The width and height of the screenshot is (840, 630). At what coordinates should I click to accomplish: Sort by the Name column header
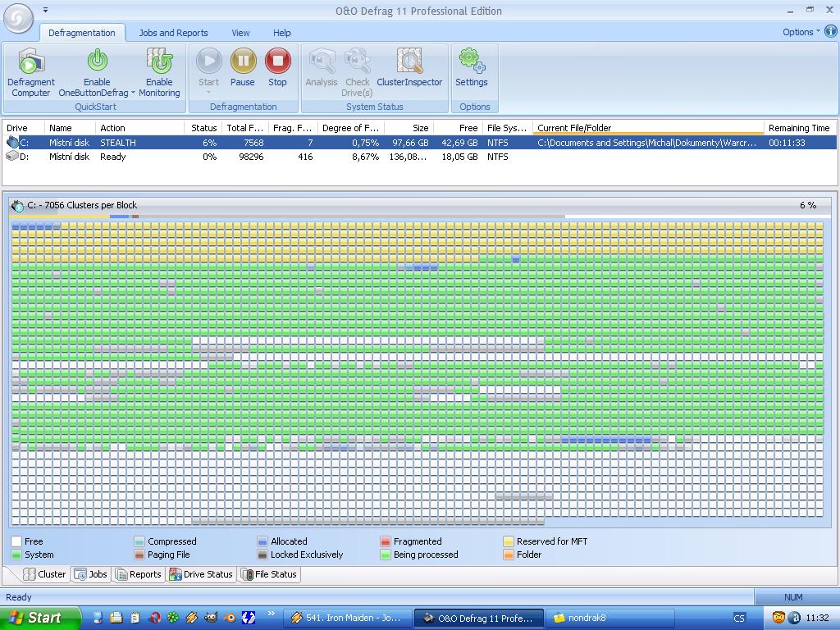[71, 128]
